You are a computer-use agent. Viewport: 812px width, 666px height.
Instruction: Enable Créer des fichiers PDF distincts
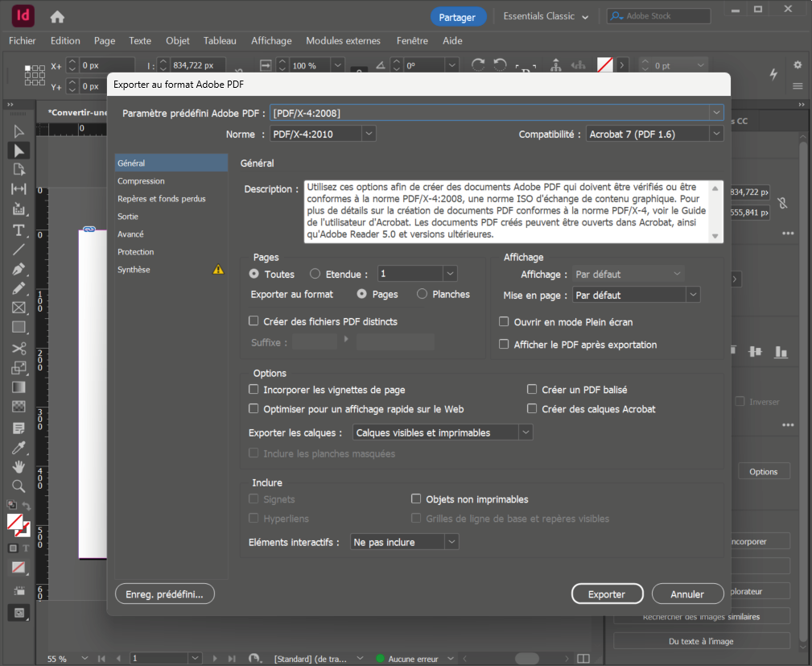tap(254, 321)
